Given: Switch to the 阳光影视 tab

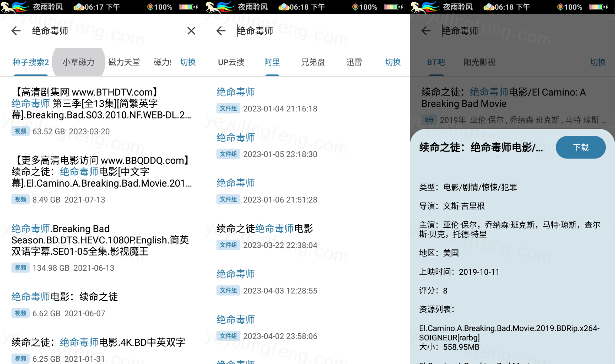Looking at the screenshot, I should pos(479,62).
